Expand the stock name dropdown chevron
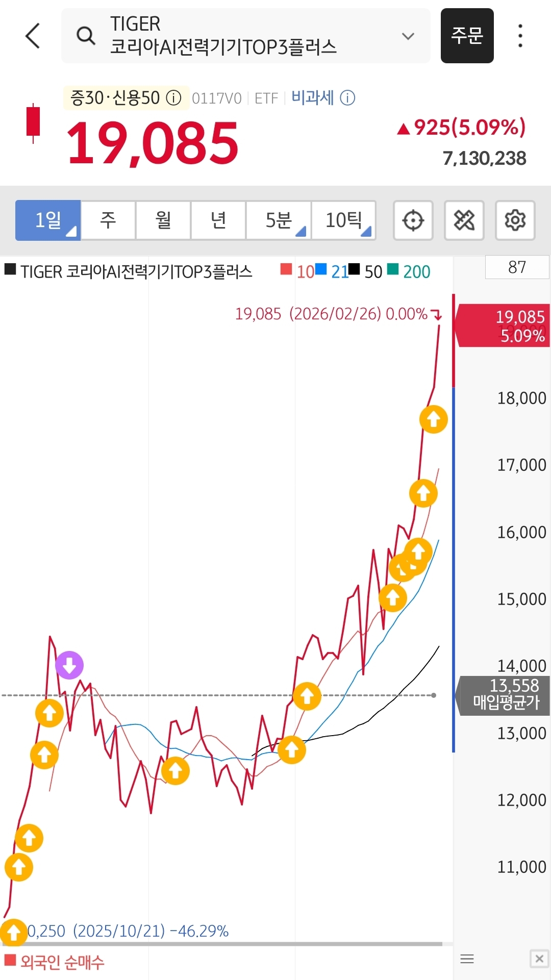 pos(408,36)
